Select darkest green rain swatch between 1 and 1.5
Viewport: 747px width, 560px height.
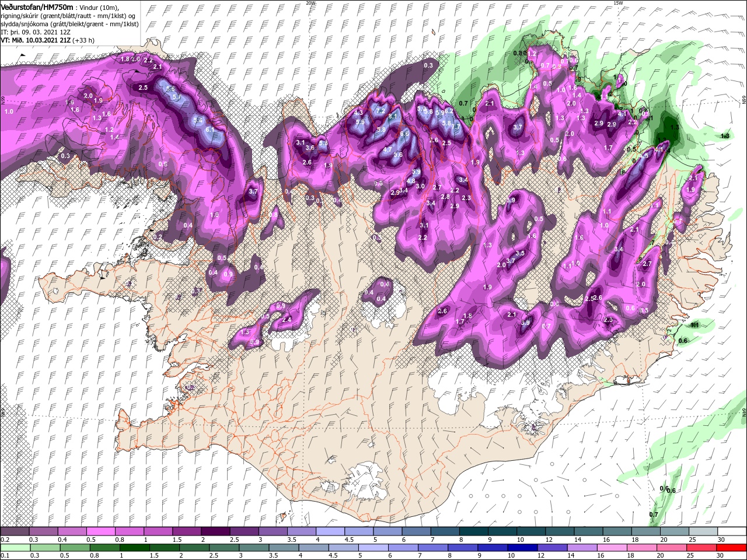[135, 547]
